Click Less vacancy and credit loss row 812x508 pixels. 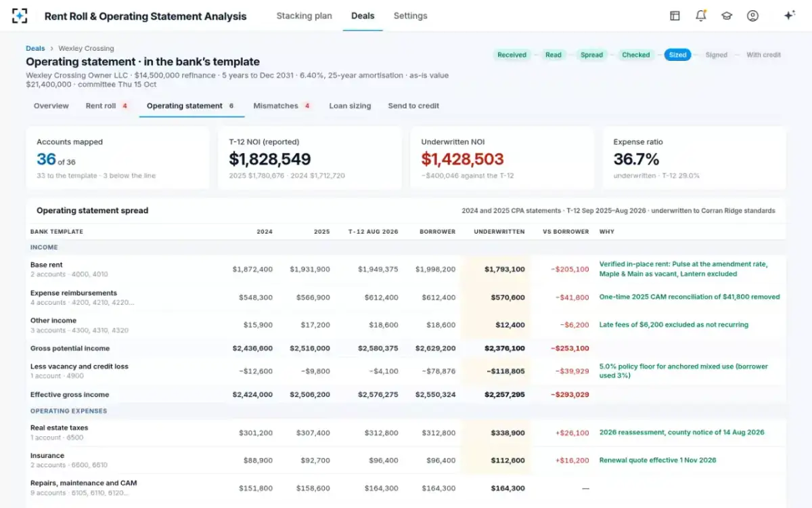coord(406,371)
